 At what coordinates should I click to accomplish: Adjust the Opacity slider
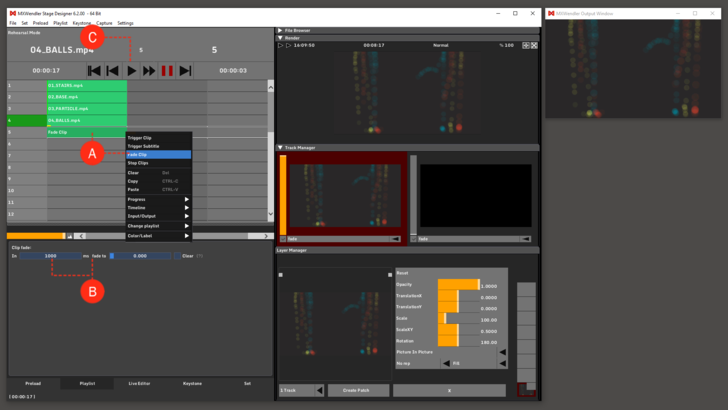coord(459,285)
